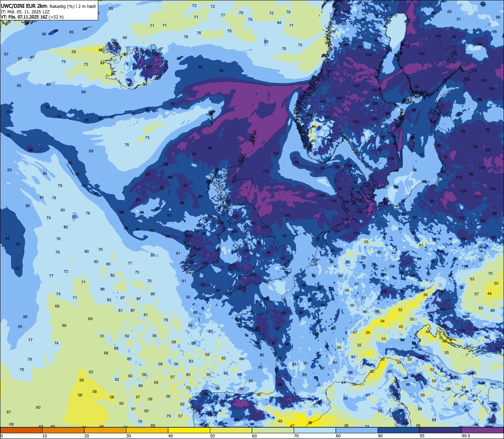The image size is (504, 439).
Task: Click the 50–60 pale yellow legend swatch
Action: tap(231, 430)
